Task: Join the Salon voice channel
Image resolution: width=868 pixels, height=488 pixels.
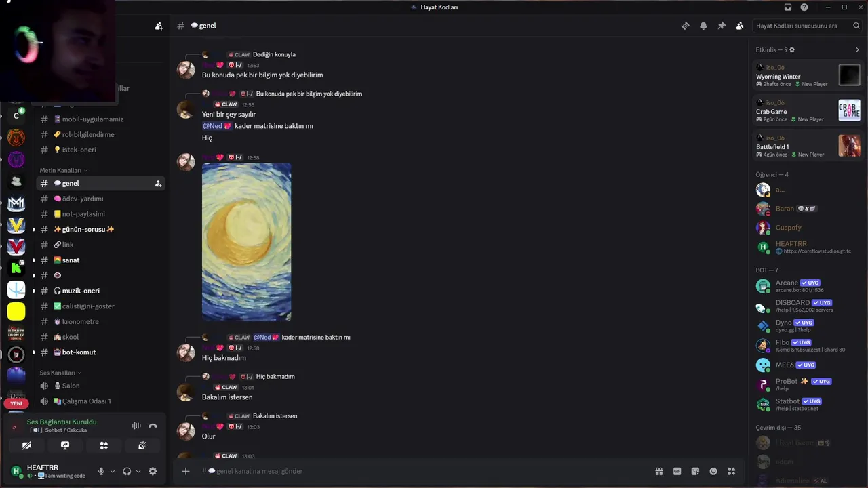Action: (x=100, y=386)
